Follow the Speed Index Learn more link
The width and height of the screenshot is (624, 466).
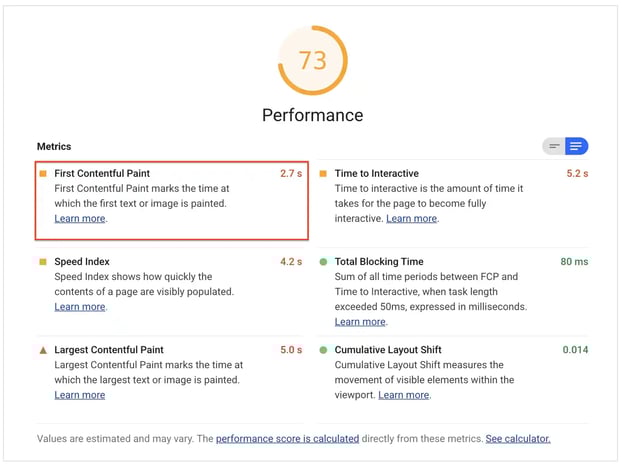pos(80,307)
